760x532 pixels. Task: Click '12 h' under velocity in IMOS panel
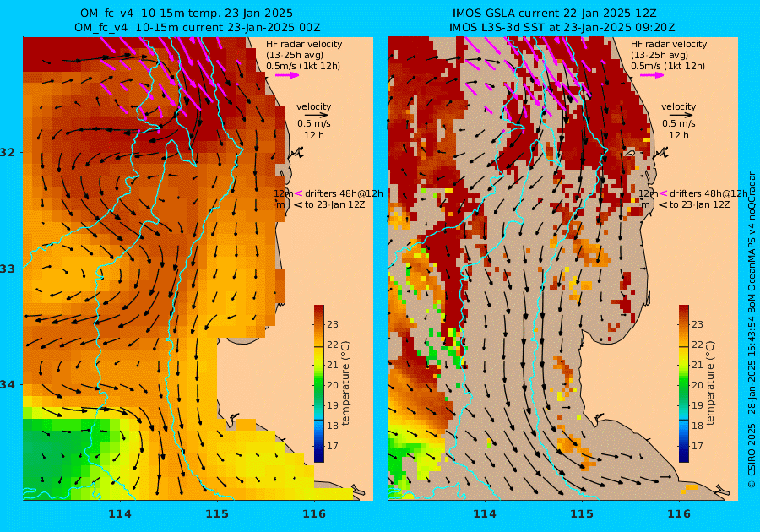679,135
